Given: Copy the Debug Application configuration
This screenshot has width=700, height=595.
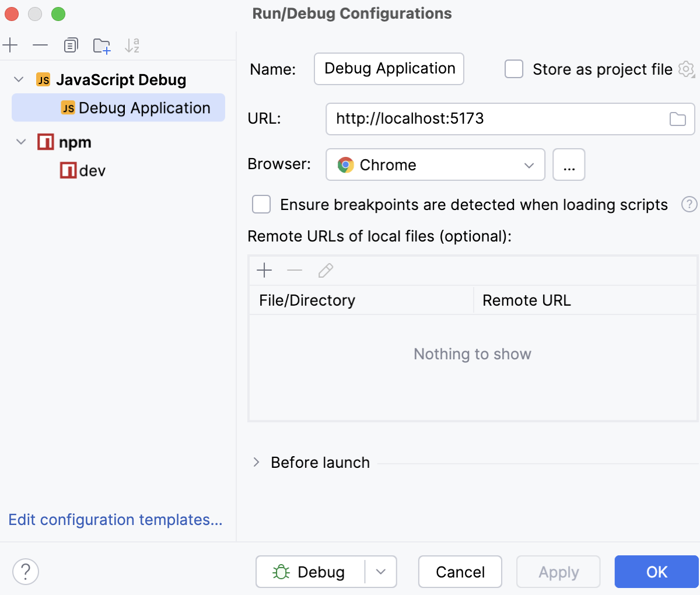Looking at the screenshot, I should [71, 45].
